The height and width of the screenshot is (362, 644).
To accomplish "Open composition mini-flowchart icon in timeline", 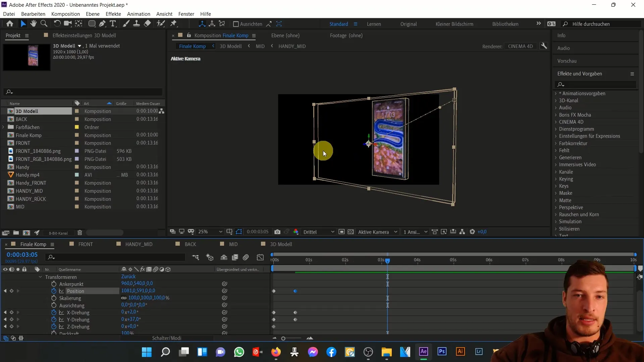I will pyautogui.click(x=196, y=257).
